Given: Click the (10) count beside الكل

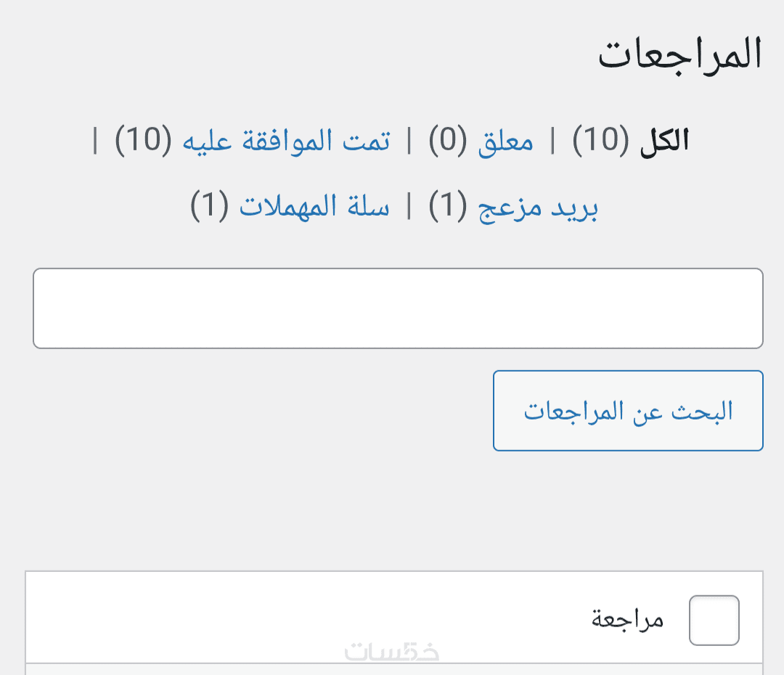Looking at the screenshot, I should (600, 141).
